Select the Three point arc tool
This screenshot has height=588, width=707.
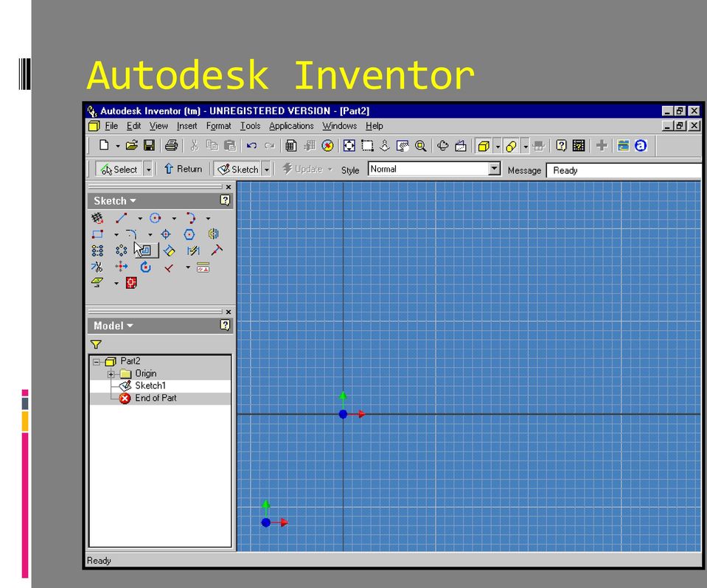coord(190,218)
